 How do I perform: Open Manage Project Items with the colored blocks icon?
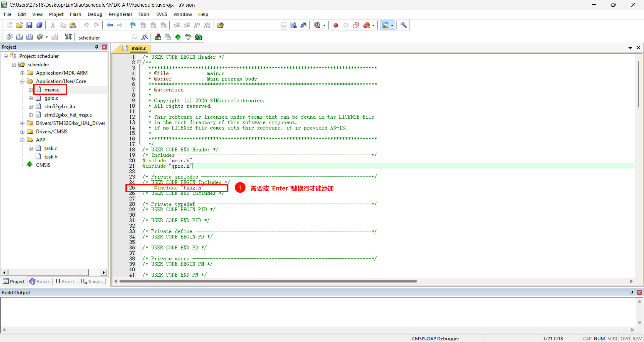click(x=158, y=37)
